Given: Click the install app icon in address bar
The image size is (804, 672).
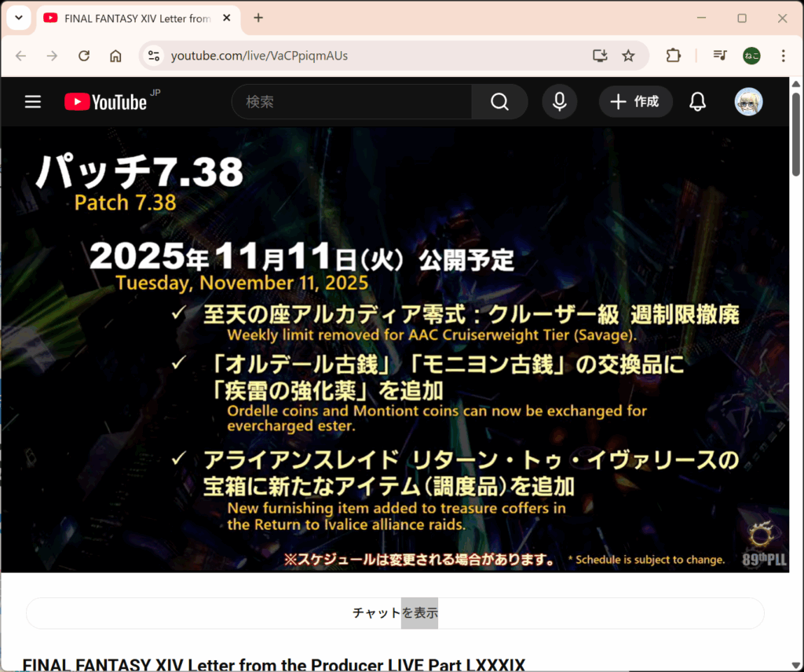Looking at the screenshot, I should click(x=600, y=56).
